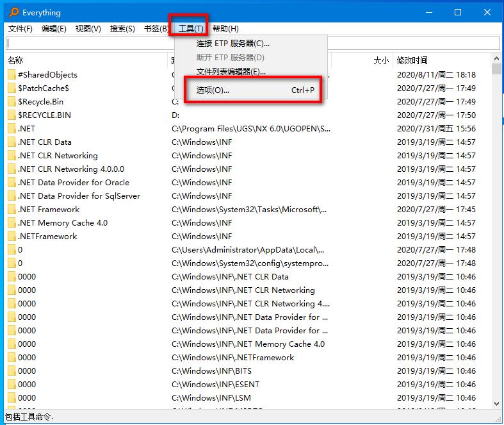Viewport: 504px width, 425px height.
Task: Click the 工具(T) menu
Action: click(191, 29)
